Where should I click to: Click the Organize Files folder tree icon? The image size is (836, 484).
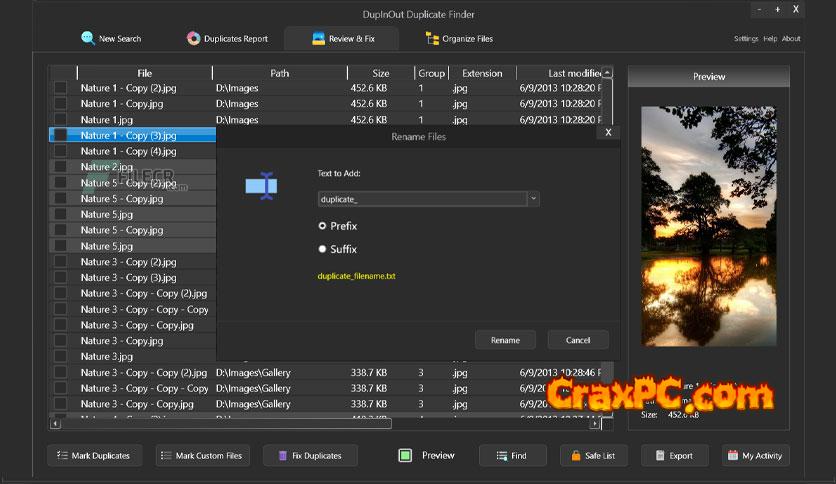click(432, 38)
